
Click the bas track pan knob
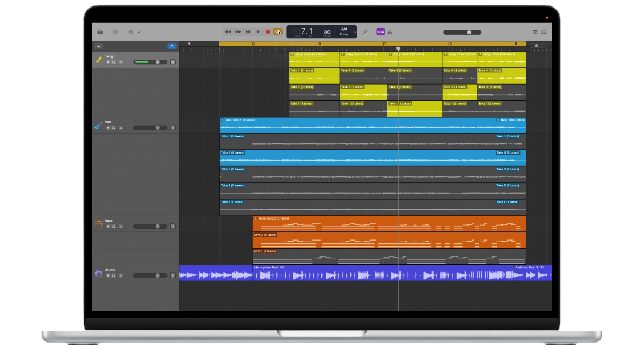[x=173, y=128]
